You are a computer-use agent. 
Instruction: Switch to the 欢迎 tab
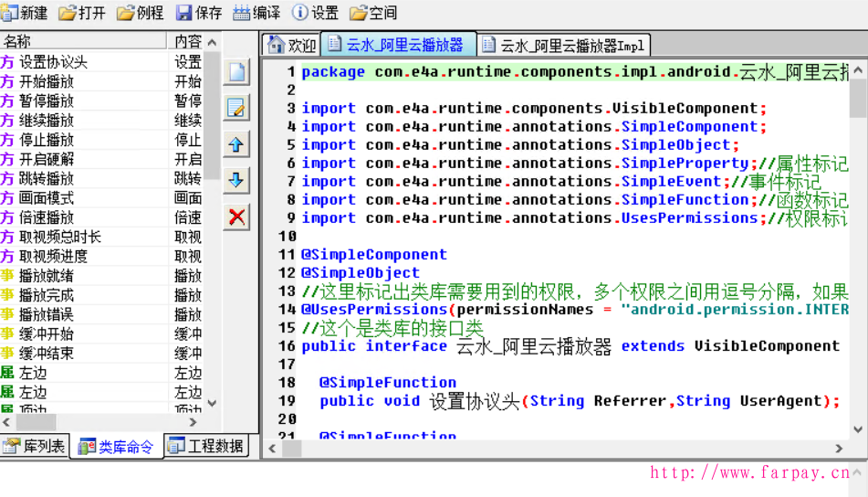coord(291,45)
